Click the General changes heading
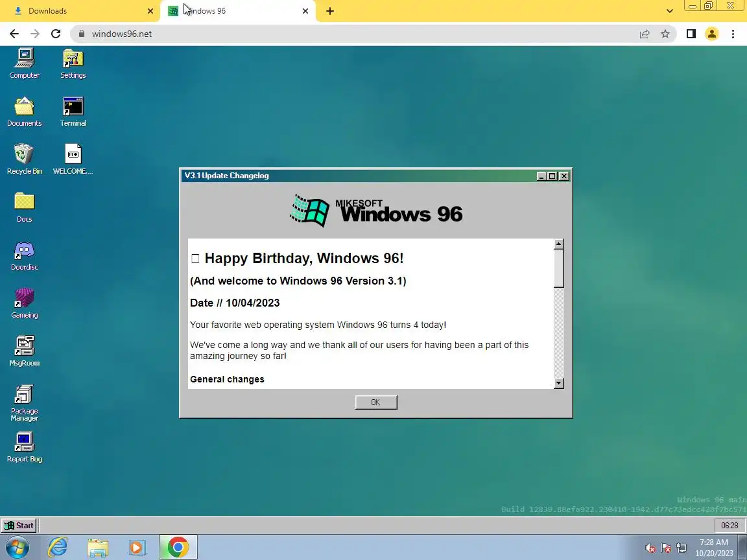The image size is (747, 560). point(227,379)
